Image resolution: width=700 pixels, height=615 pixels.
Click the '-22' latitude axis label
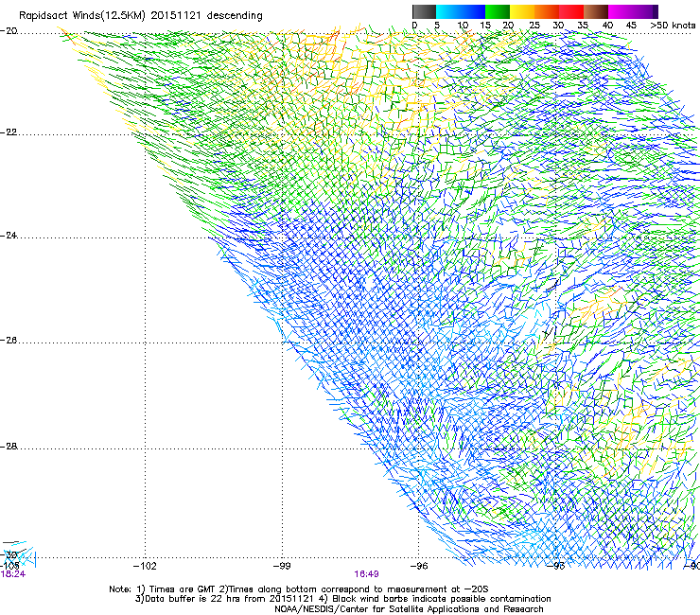point(9,132)
